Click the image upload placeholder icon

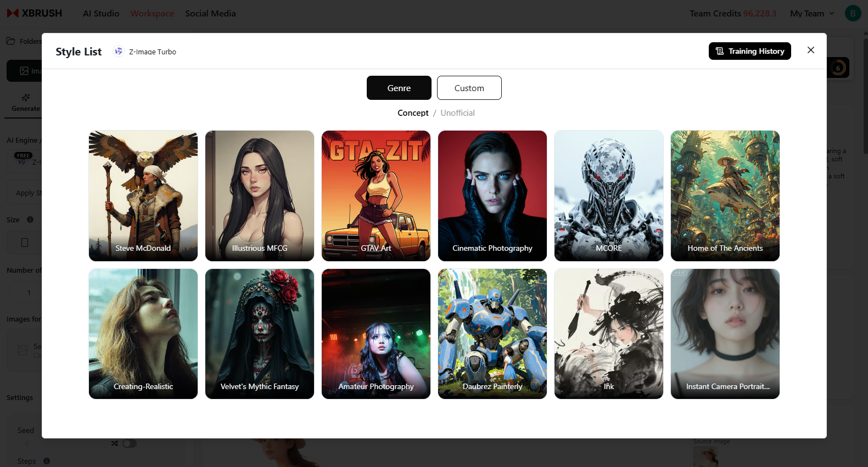tap(23, 350)
